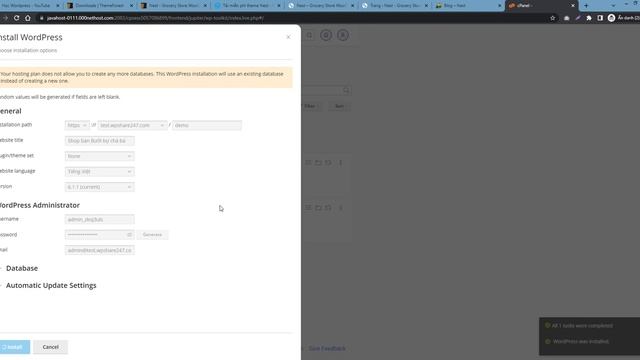Click the admin Email input field
The height and width of the screenshot is (360, 640).
99,250
